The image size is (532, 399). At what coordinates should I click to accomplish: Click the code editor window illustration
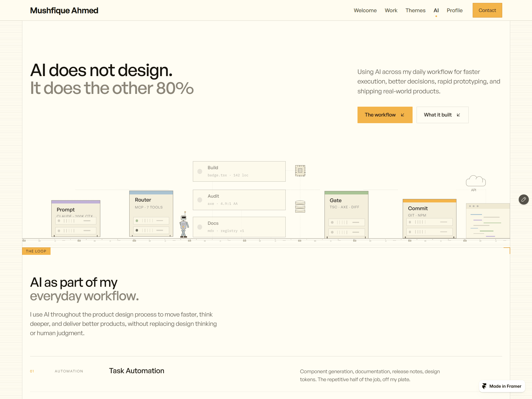click(x=488, y=221)
